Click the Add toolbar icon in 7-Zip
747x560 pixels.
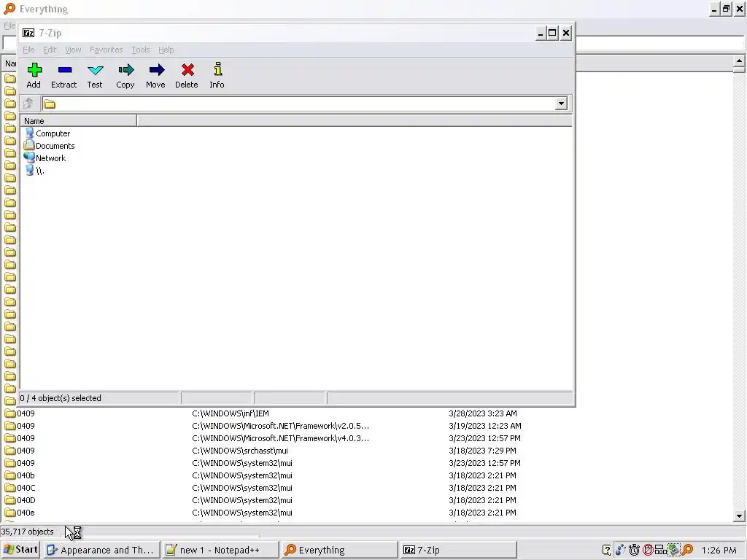34,70
